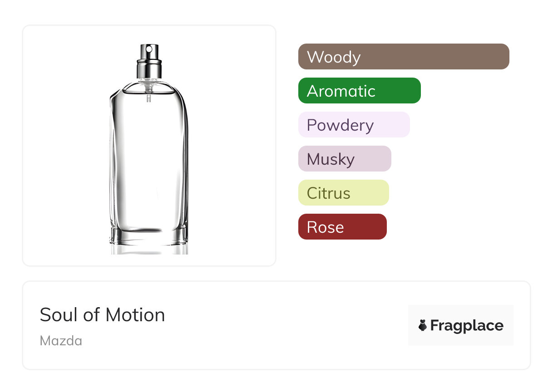Click the dip tube inside the bottle neck
Viewport: 553px width, 392px height.
tap(149, 97)
